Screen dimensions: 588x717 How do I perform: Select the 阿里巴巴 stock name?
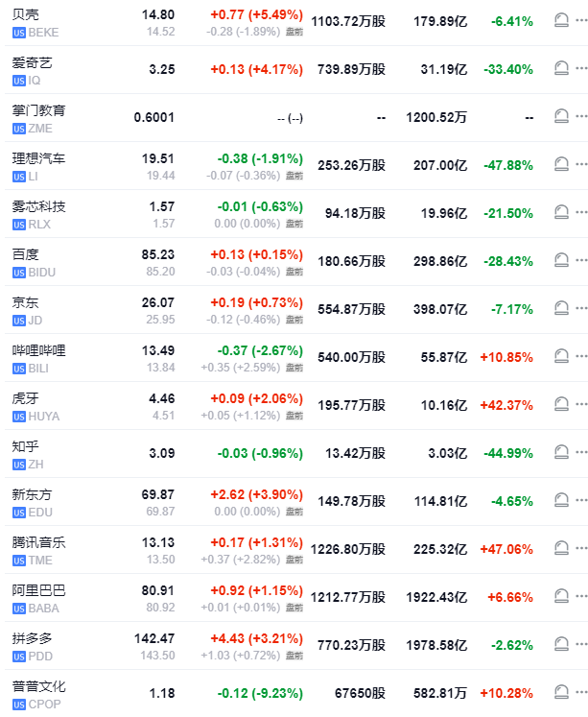pyautogui.click(x=38, y=591)
